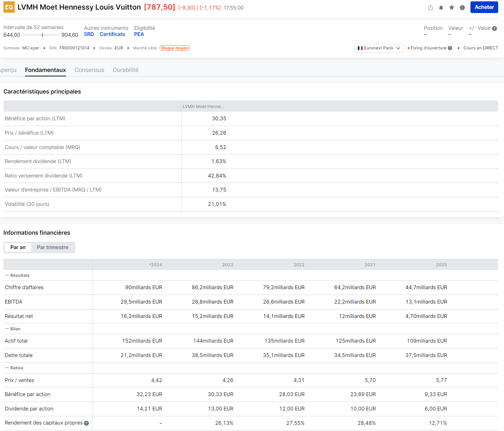Viewport: 504px width, 431px height.
Task: Click the PEA eligibility link
Action: coord(139,34)
